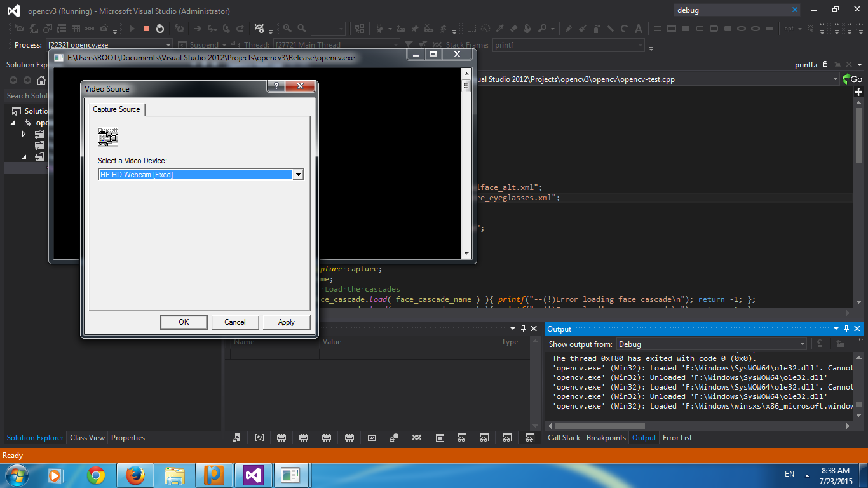The width and height of the screenshot is (868, 488).
Task: Click OK in the Video Source dialog
Action: pyautogui.click(x=184, y=322)
